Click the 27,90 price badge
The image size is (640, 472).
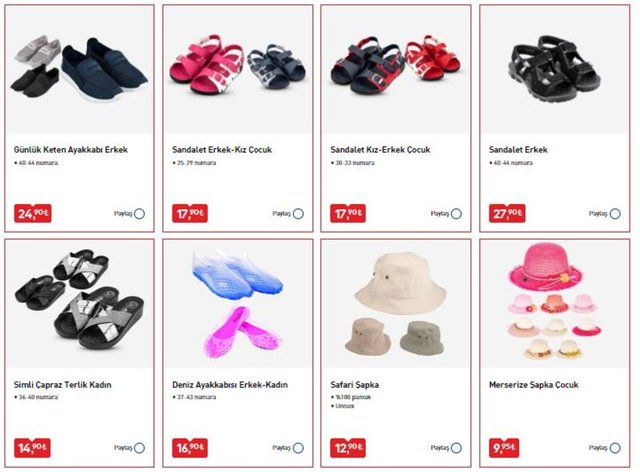click(x=507, y=213)
